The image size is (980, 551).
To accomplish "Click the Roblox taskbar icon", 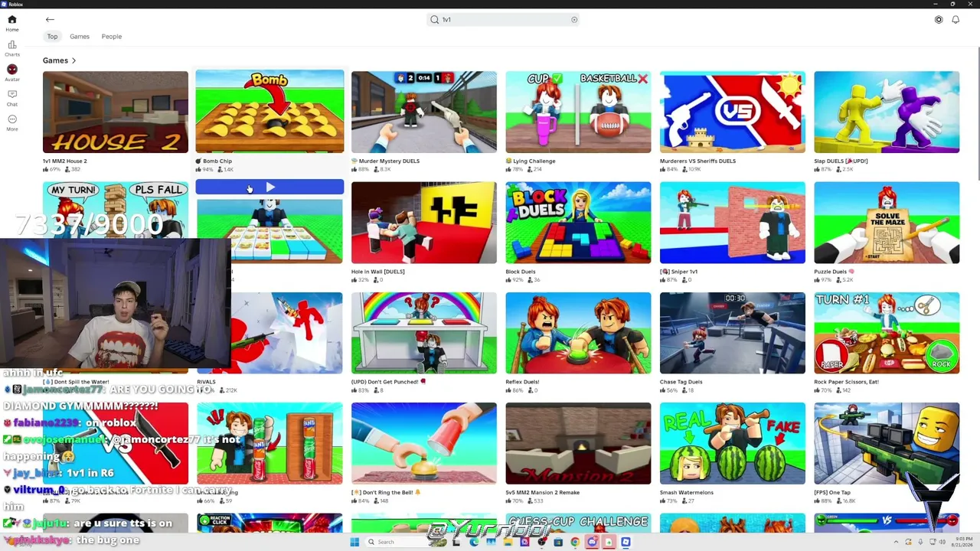I will (626, 542).
